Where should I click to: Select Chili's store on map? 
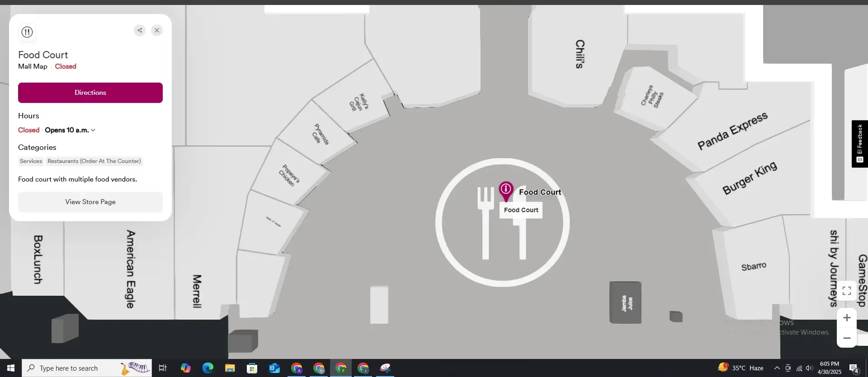point(580,54)
